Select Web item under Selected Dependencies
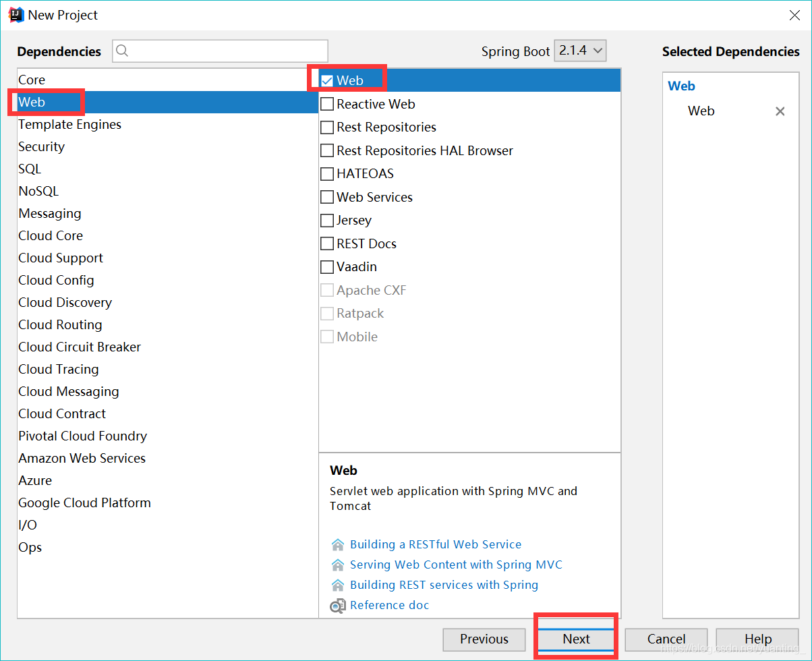The height and width of the screenshot is (661, 812). point(701,111)
